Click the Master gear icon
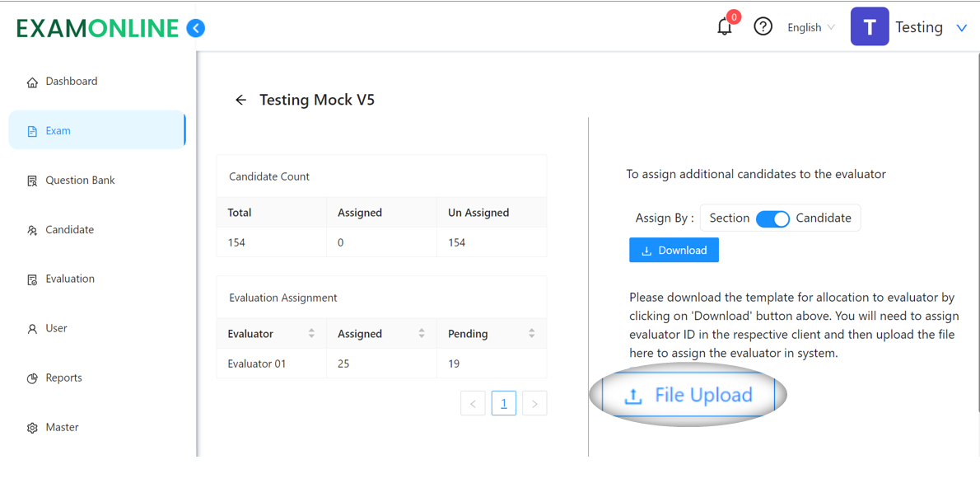980x488 pixels. point(32,428)
